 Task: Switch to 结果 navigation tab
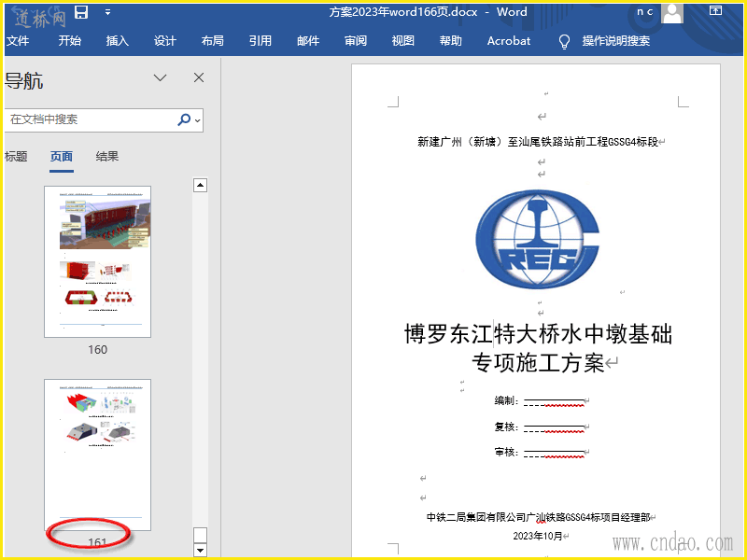pos(107,156)
